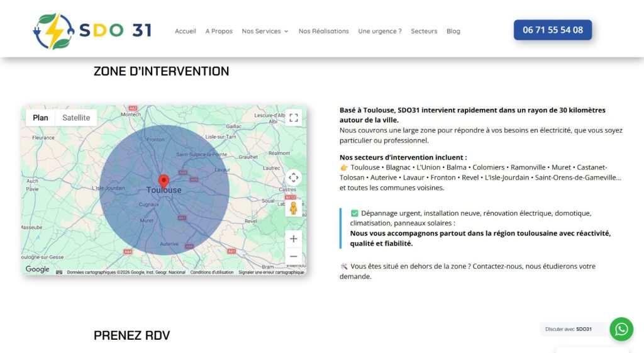Click the Données cartographiques attribution text
Image resolution: width=644 pixels, height=353 pixels.
pyautogui.click(x=126, y=272)
